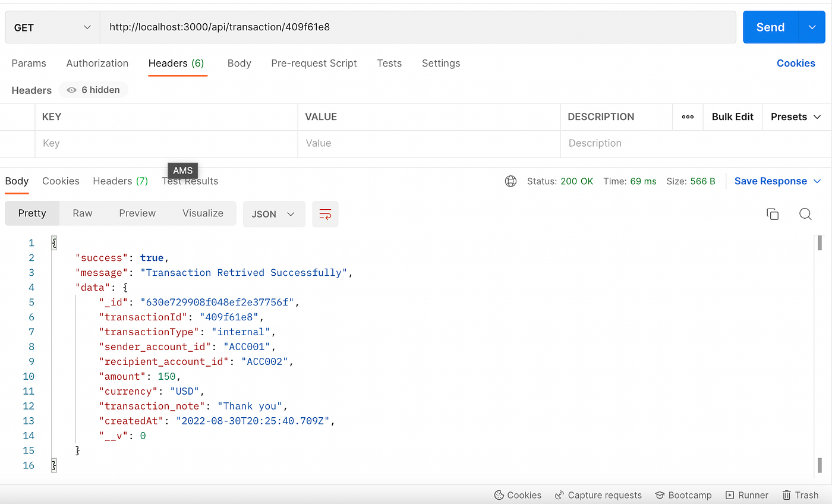832x504 pixels.
Task: Click the globe network status icon
Action: coord(510,181)
